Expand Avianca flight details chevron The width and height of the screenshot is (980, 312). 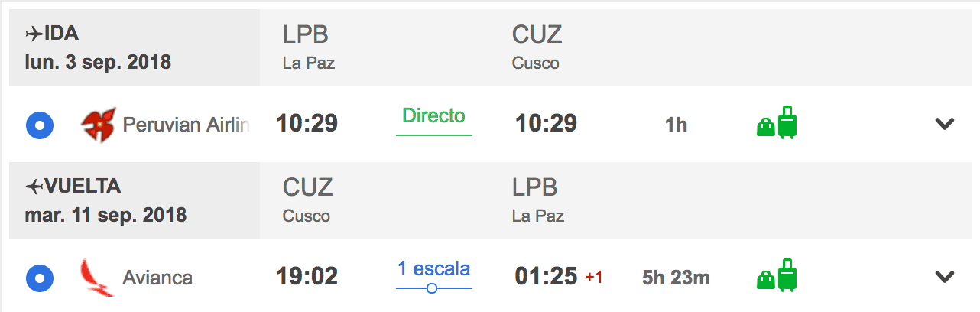click(946, 277)
